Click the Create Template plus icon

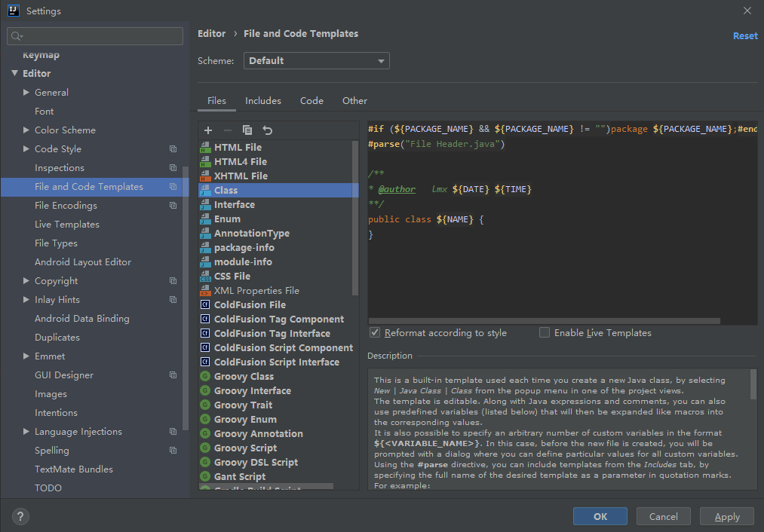[208, 130]
